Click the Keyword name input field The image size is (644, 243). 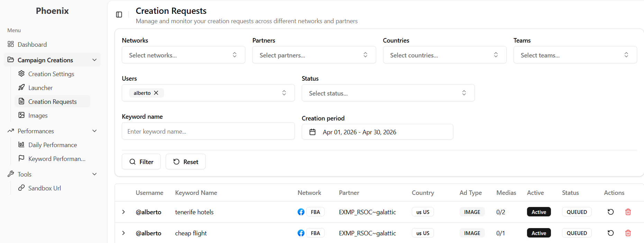coord(208,131)
